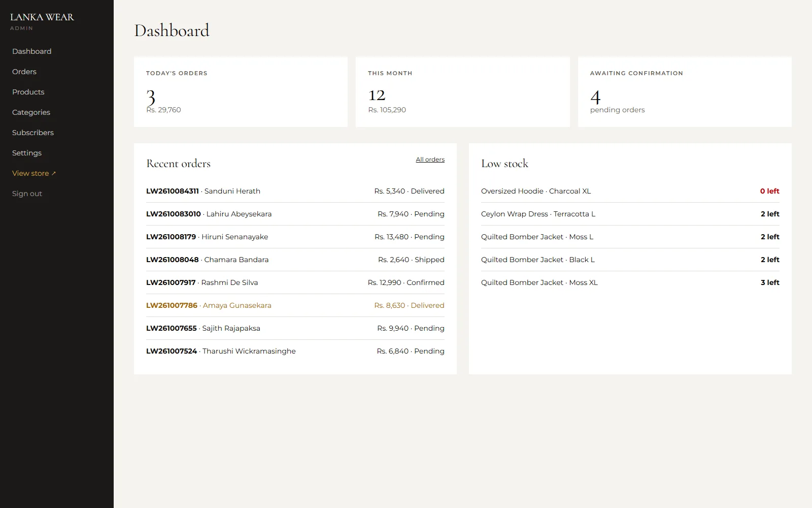Click the Today's Orders stat card
The image size is (812, 508).
click(x=241, y=92)
